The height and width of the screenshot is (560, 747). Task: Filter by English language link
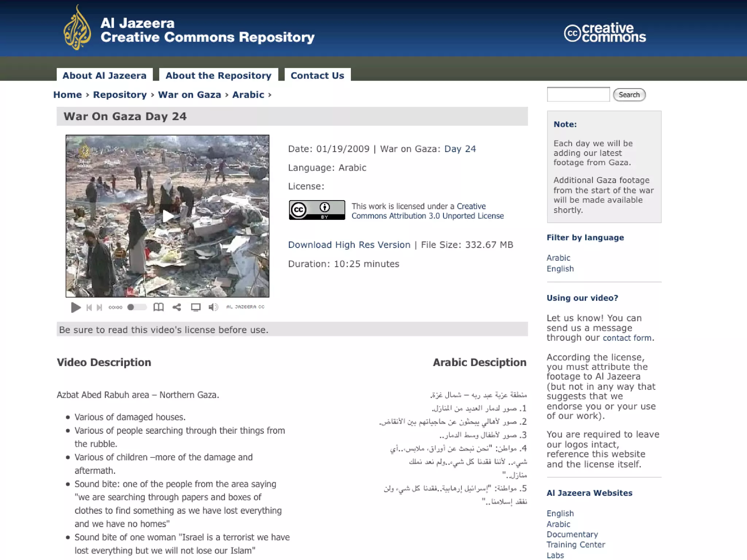pyautogui.click(x=560, y=269)
